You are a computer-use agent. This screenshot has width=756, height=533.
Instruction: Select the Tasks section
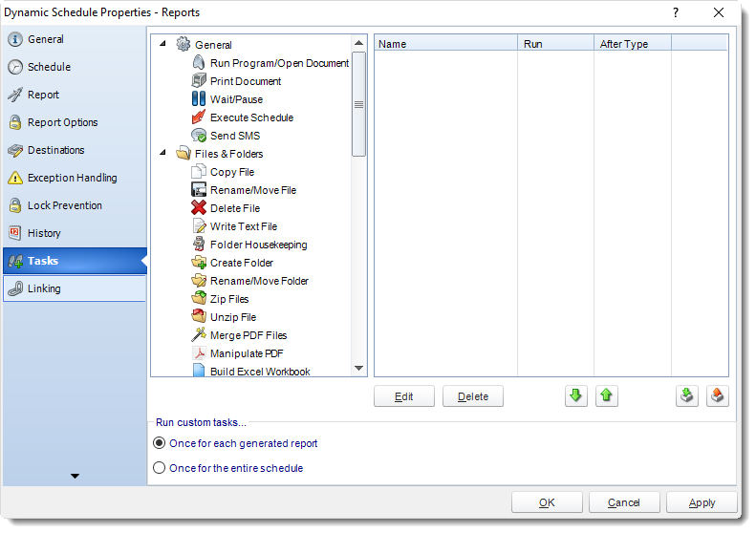point(75,261)
